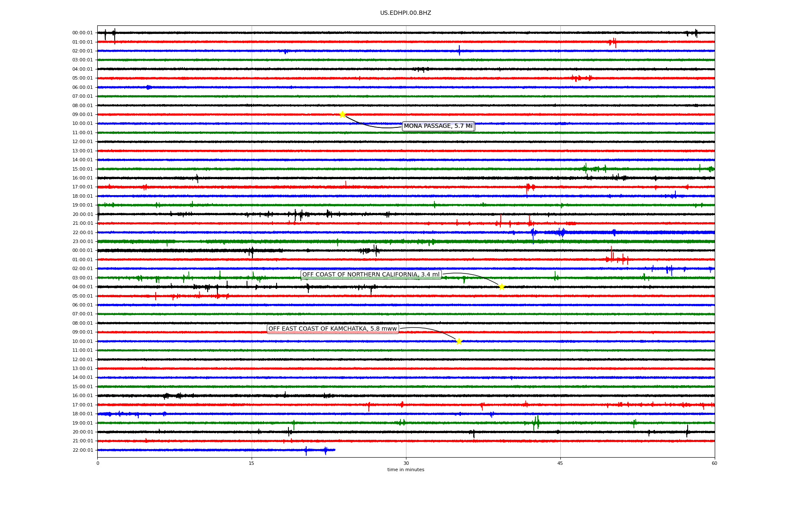Click the plot title US.EDHPI.00.BHZ
812x508 pixels.
(x=406, y=13)
